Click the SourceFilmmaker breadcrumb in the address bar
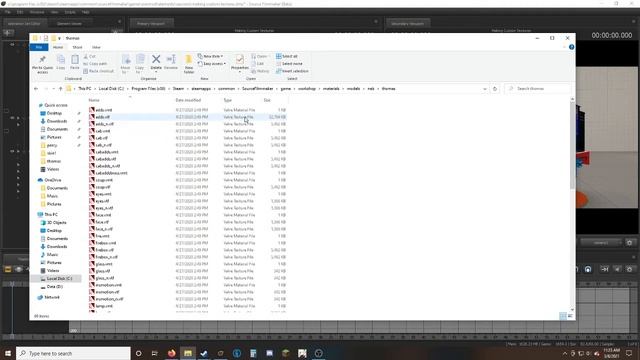 [x=258, y=89]
